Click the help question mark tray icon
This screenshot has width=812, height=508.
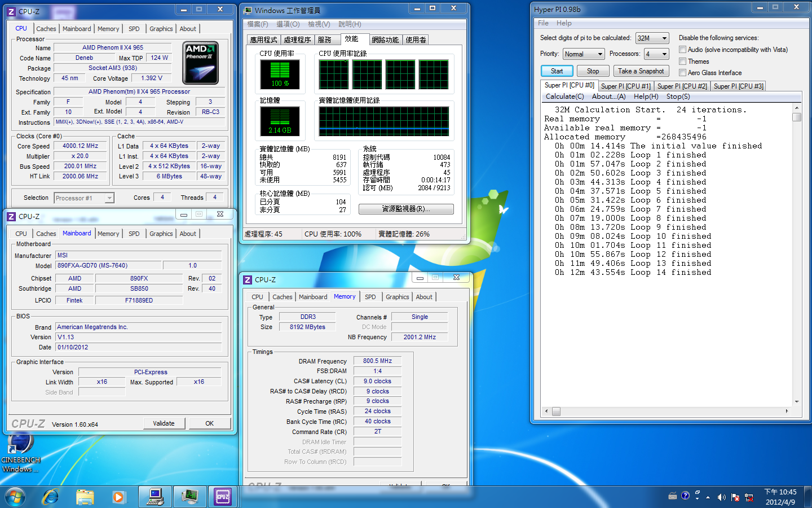(685, 496)
